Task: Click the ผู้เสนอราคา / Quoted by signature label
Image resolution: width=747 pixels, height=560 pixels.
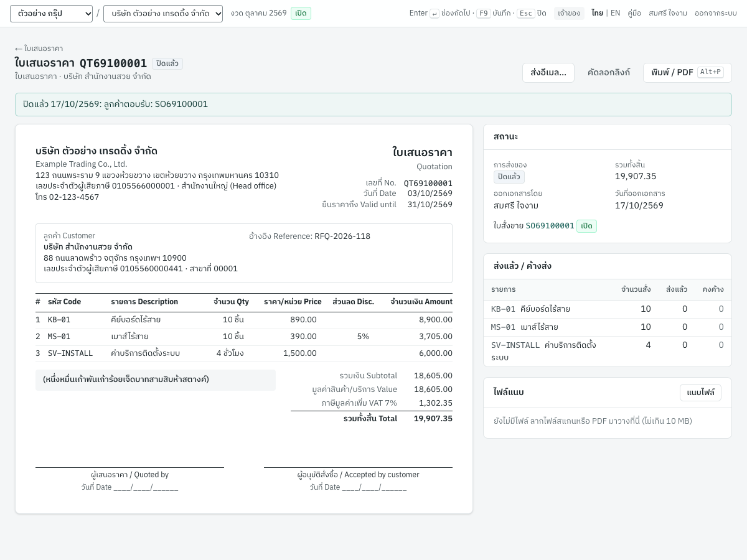Action: click(x=129, y=475)
